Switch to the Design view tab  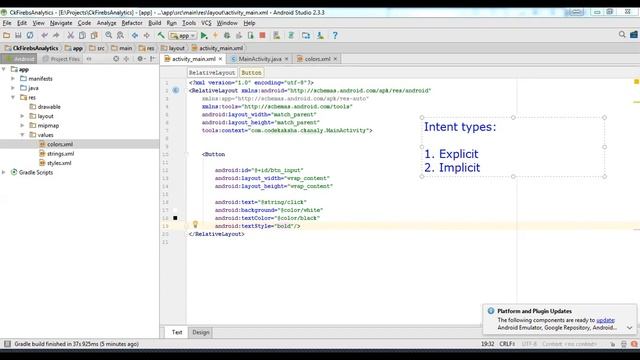coord(200,332)
